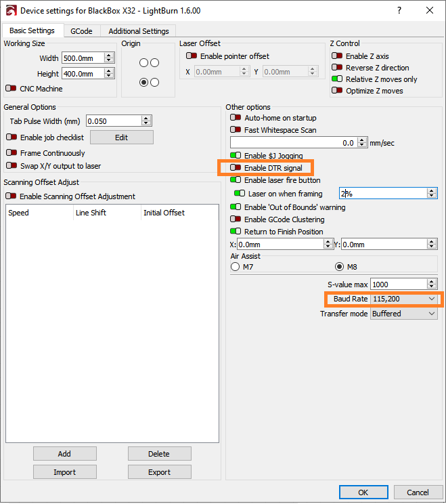This screenshot has height=504, width=446.
Task: Select the bottom-right origin radio button
Action: 155,83
